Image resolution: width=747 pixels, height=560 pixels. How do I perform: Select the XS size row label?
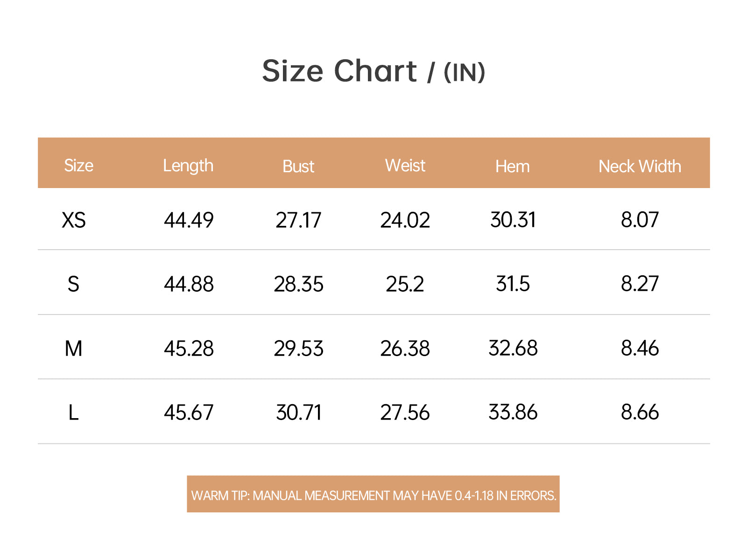tap(74, 220)
